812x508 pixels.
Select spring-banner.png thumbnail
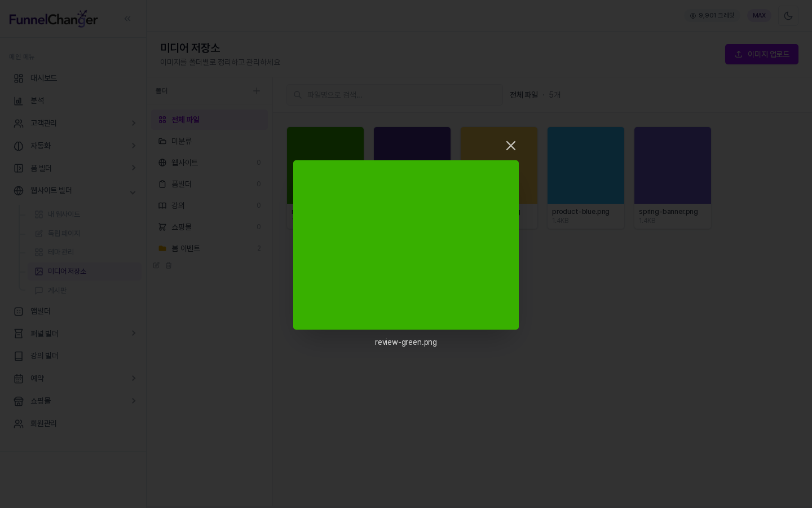(x=673, y=165)
